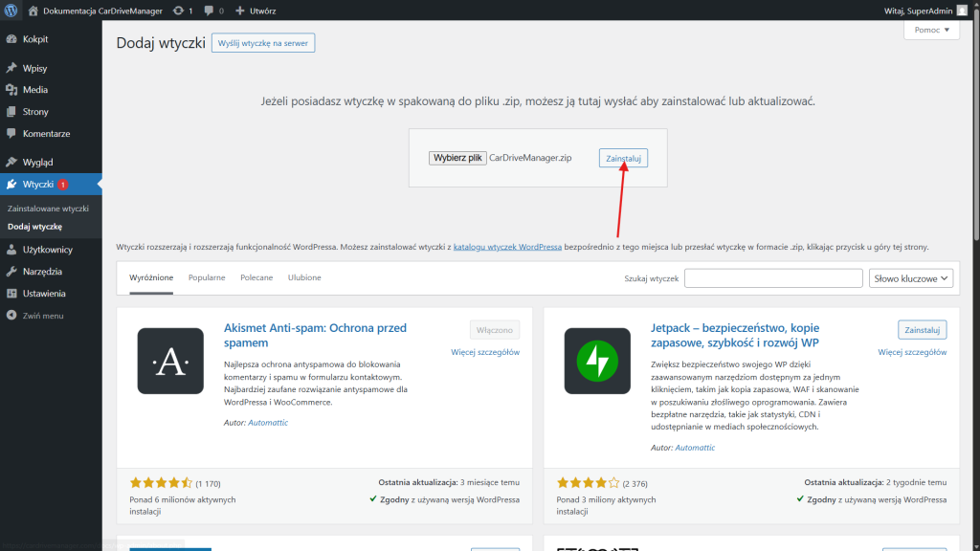Open the Słowo kluczowe search type dropdown
Image resolution: width=980 pixels, height=551 pixels.
pos(911,278)
